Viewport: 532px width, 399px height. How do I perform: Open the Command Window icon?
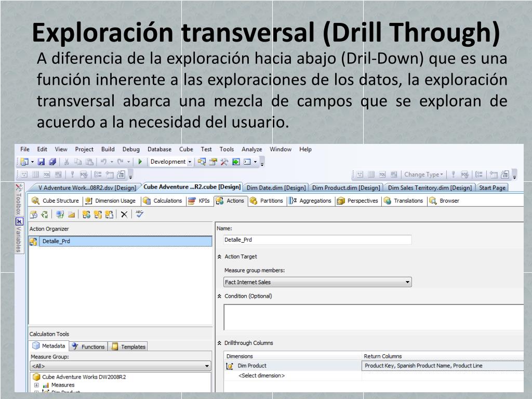coord(247,162)
